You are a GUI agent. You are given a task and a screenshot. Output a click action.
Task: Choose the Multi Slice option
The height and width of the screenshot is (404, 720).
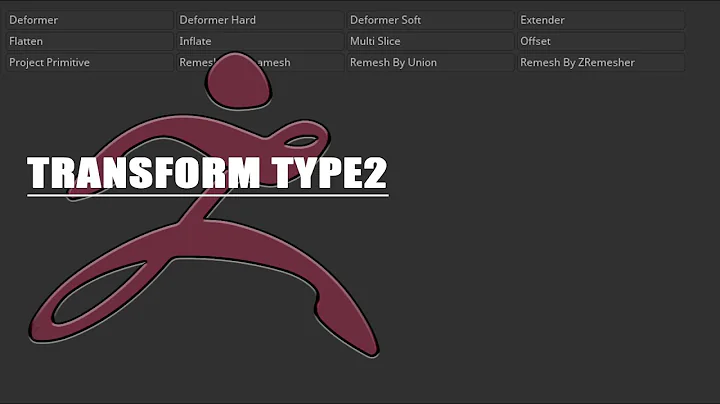[430, 41]
